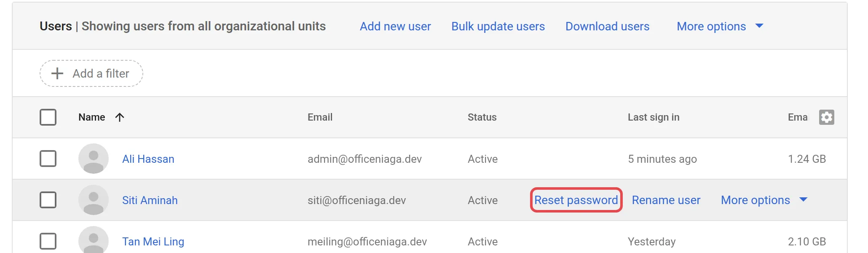
Task: Click Siti Aminah's avatar icon
Action: (94, 200)
